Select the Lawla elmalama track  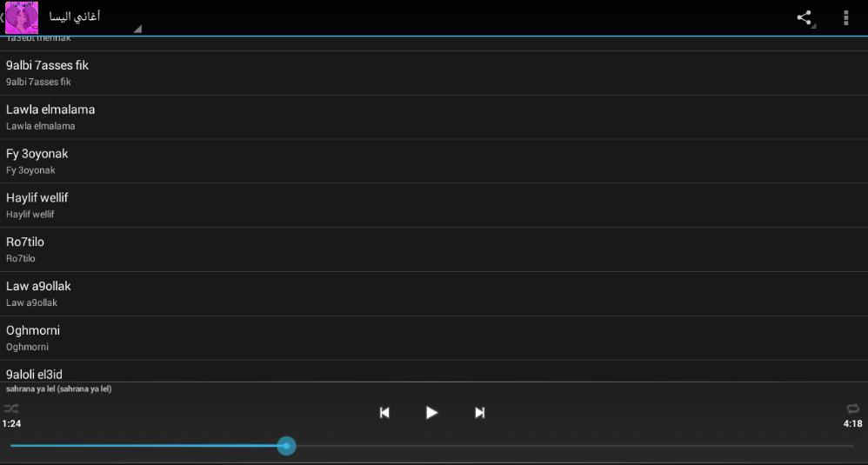click(434, 117)
